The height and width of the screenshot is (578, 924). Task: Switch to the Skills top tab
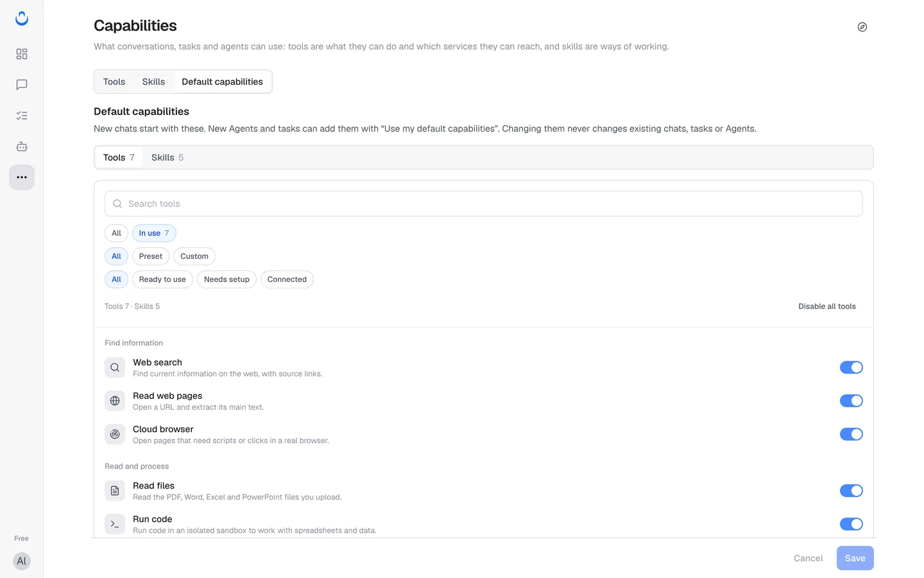(153, 82)
